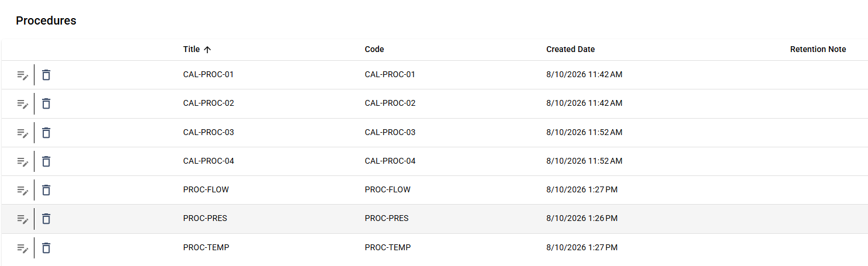The width and height of the screenshot is (868, 266).
Task: Delete the CAL-PROC-02 procedure
Action: (46, 103)
